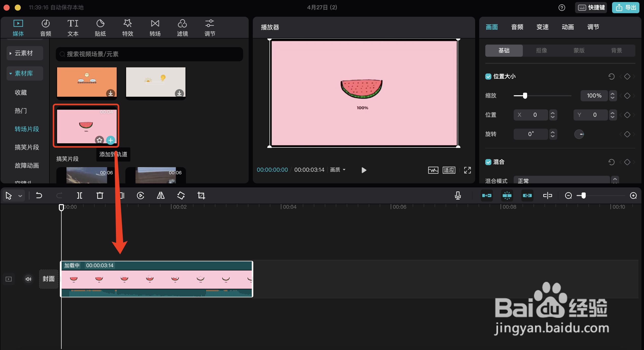Collapse the 素材库 tree item
Viewport: 644px width, 350px height.
tap(25, 73)
